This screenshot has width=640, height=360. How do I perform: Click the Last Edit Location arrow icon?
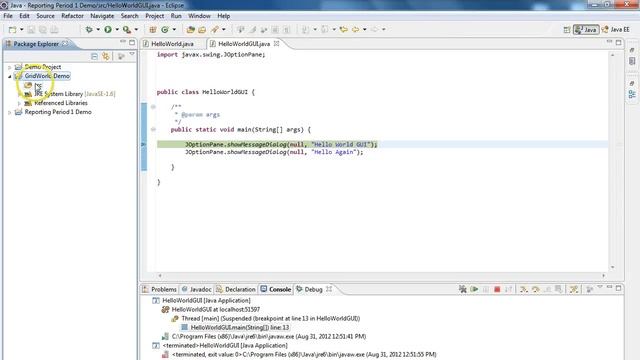pos(344,29)
